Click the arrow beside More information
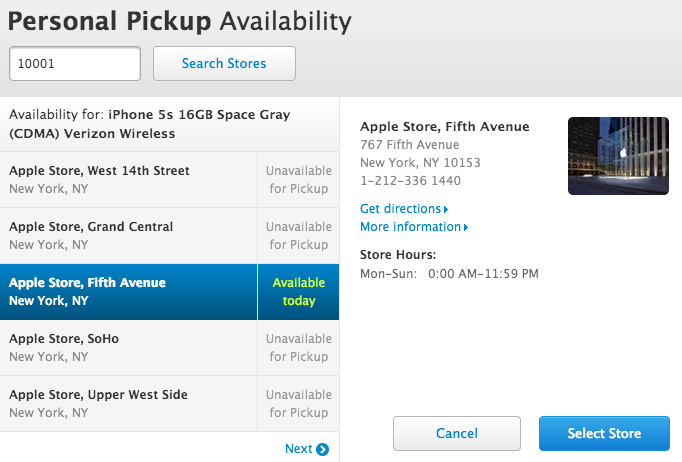The width and height of the screenshot is (682, 462). tap(466, 227)
